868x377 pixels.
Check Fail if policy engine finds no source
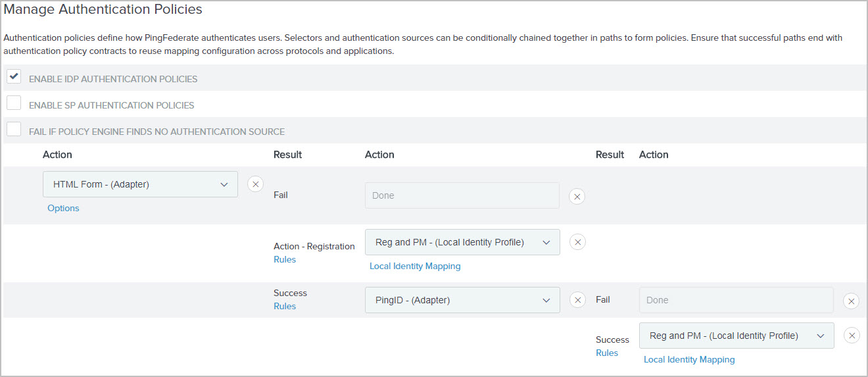(x=14, y=130)
